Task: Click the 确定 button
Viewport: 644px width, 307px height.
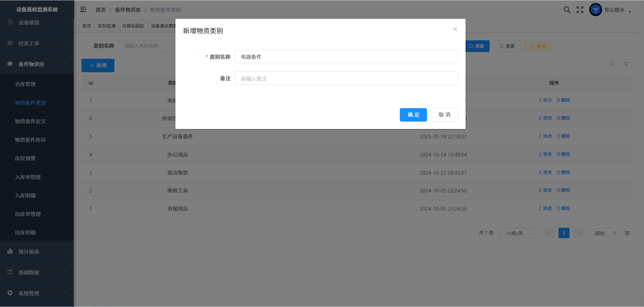Action: click(x=413, y=115)
